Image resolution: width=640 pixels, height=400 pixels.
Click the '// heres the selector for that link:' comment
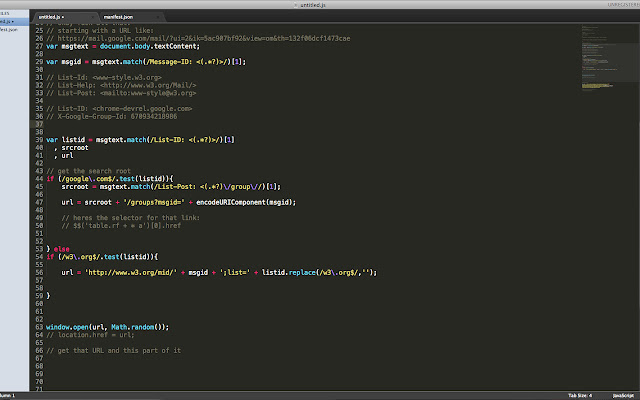click(131, 218)
